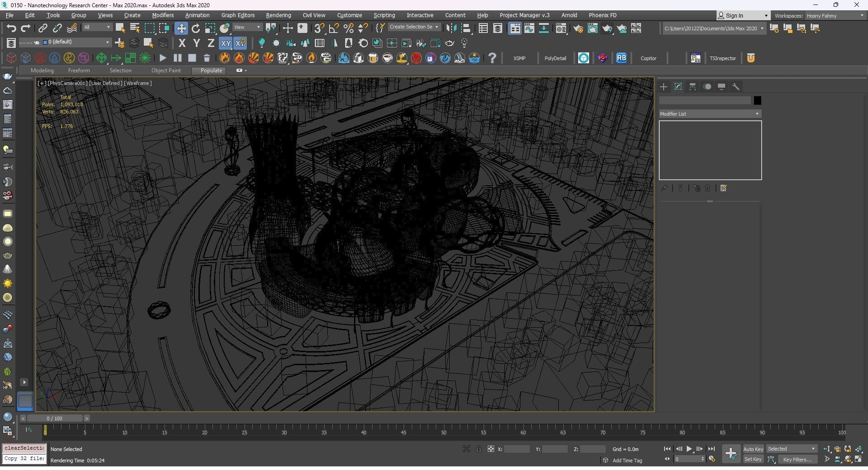Play the animation
This screenshot has height=470, width=868.
coord(689,449)
